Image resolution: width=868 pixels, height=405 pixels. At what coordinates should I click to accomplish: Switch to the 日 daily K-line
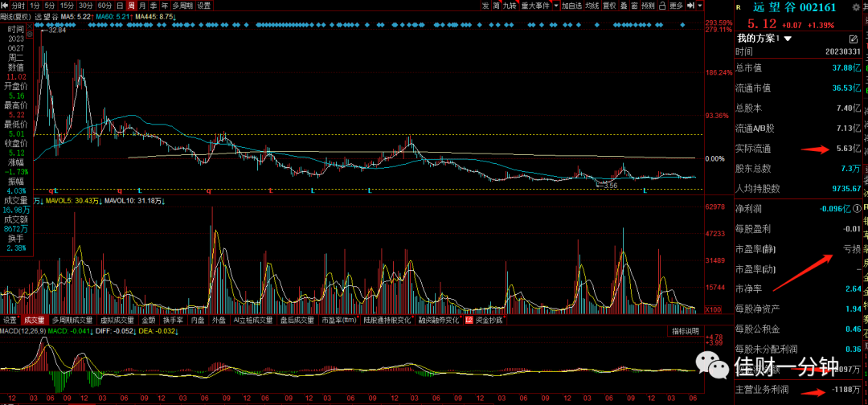point(120,6)
